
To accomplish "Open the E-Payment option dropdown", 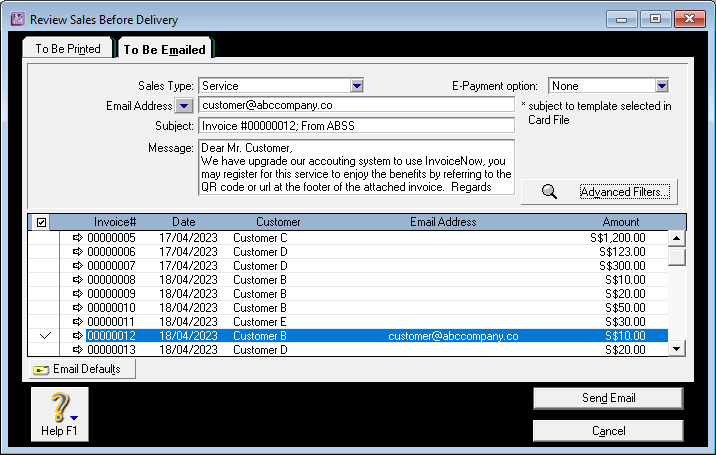I will [x=661, y=86].
